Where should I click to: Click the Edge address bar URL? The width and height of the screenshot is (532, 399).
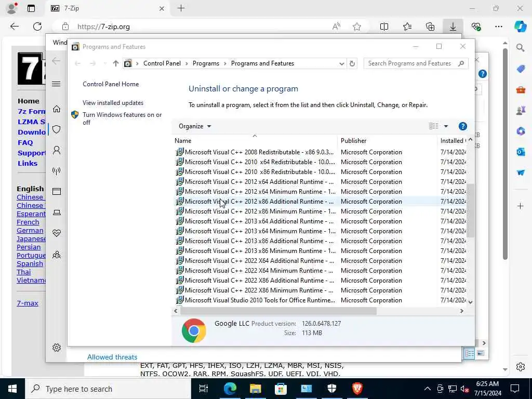pos(103,26)
